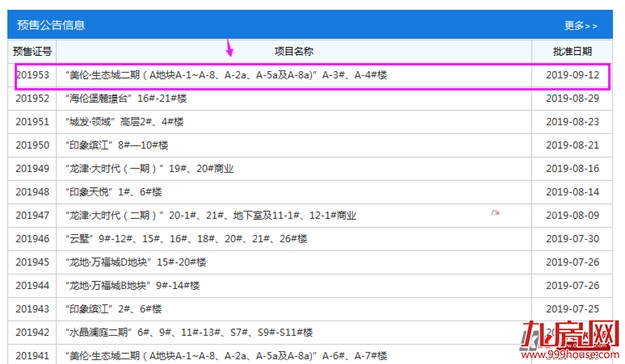625x364 pixels.
Task: Select date 2019-07-30
Action: [572, 239]
